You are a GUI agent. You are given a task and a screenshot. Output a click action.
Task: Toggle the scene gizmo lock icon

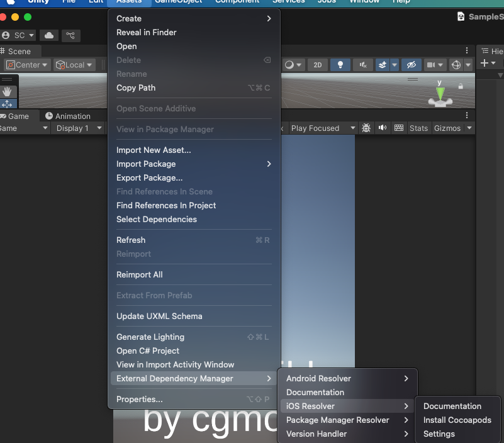coord(461,86)
